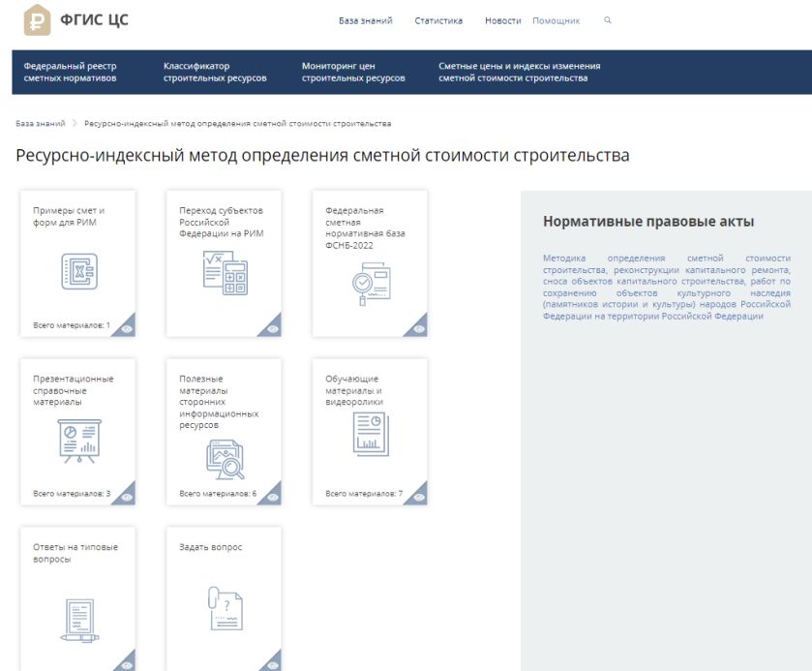
Task: Click the calculator icon in Переход субъектов card
Action: (x=224, y=272)
